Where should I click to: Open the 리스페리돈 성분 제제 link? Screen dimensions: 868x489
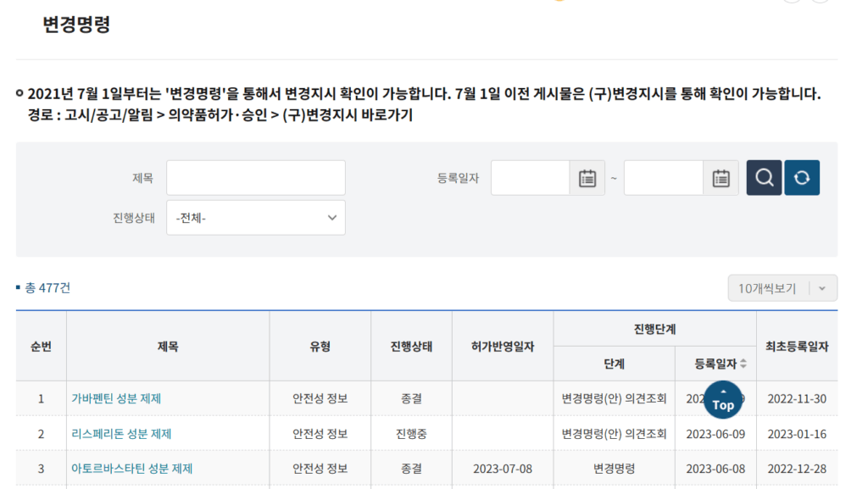121,434
